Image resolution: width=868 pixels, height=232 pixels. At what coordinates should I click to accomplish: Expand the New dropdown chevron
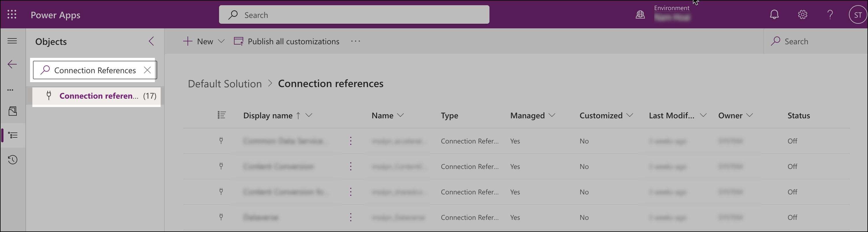click(x=221, y=41)
